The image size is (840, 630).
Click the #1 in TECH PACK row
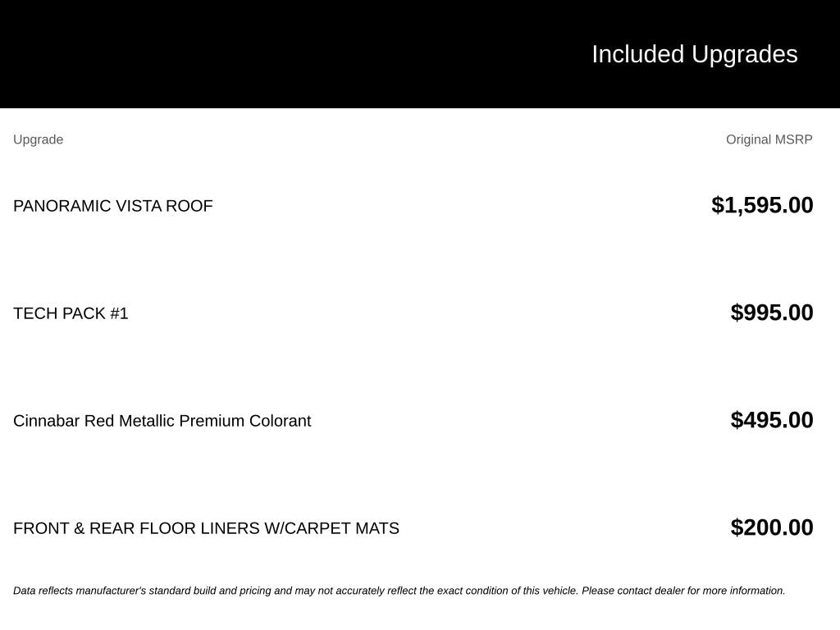tap(119, 313)
